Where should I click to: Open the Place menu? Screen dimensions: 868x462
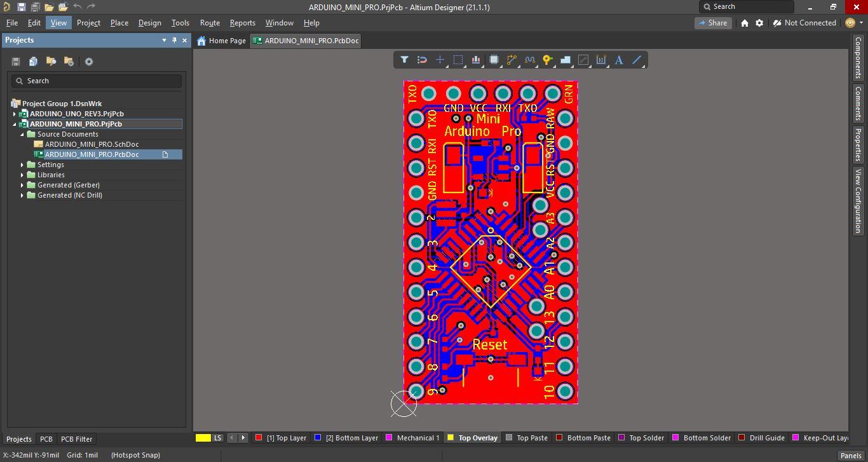[x=119, y=23]
